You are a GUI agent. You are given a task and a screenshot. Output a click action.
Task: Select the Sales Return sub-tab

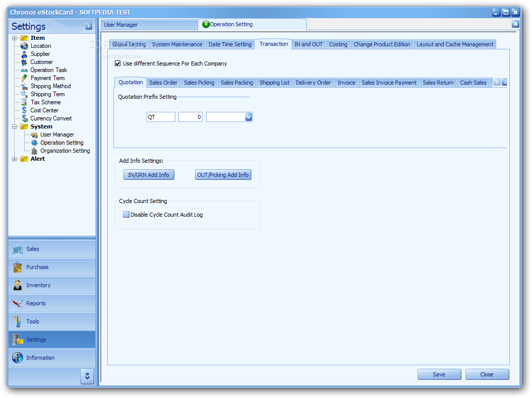pyautogui.click(x=438, y=83)
